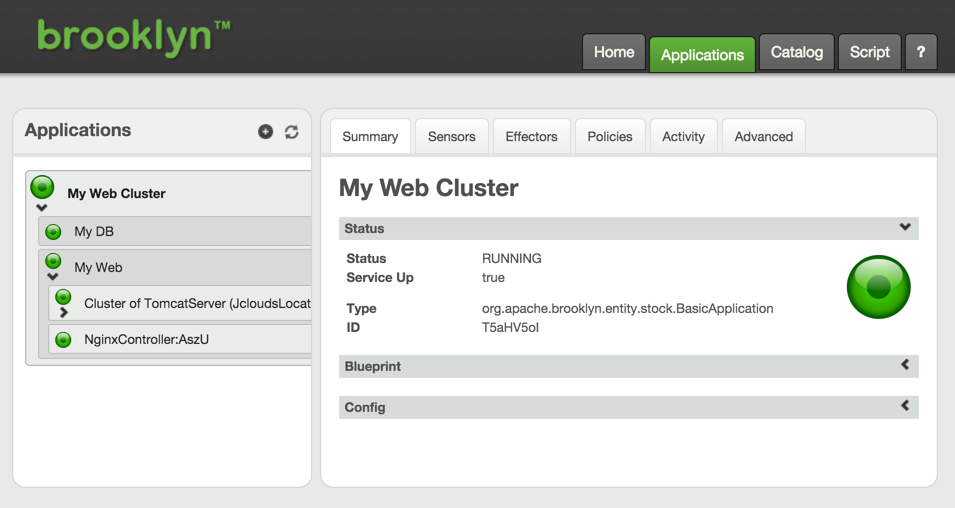Click the add application plus icon
Viewport: 955px width, 508px height.
click(x=265, y=132)
